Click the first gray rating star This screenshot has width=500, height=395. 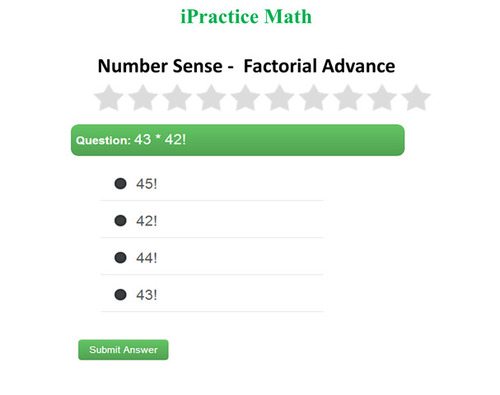[x=109, y=98]
